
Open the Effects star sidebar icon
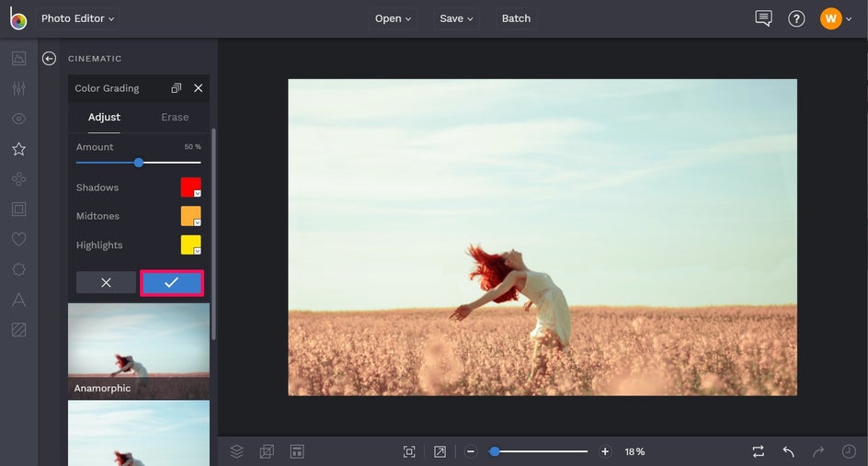[18, 149]
